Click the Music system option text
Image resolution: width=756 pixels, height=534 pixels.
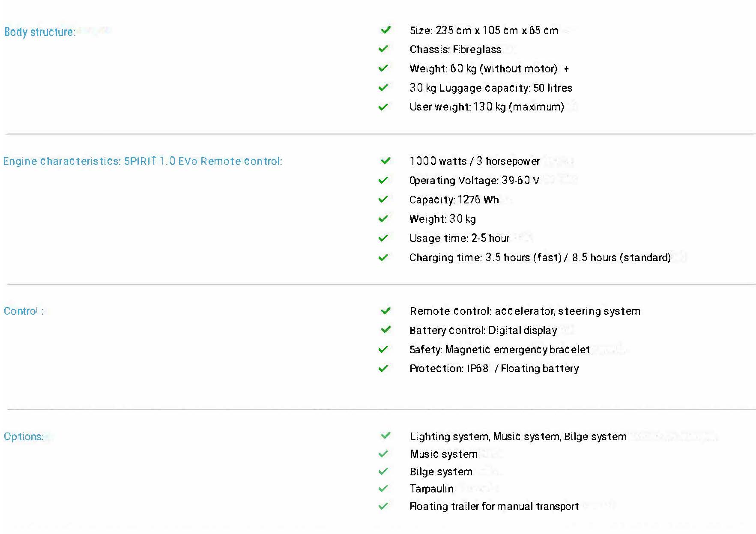point(443,454)
